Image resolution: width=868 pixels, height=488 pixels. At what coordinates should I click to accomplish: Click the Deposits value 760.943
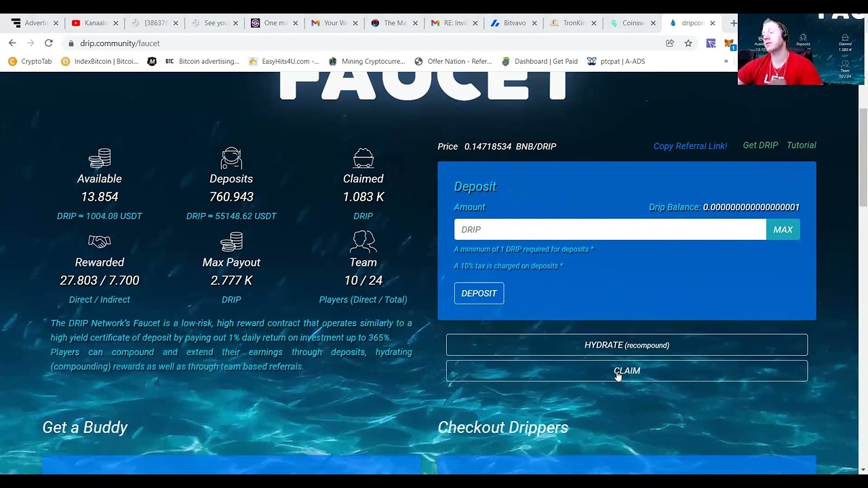[x=231, y=197]
